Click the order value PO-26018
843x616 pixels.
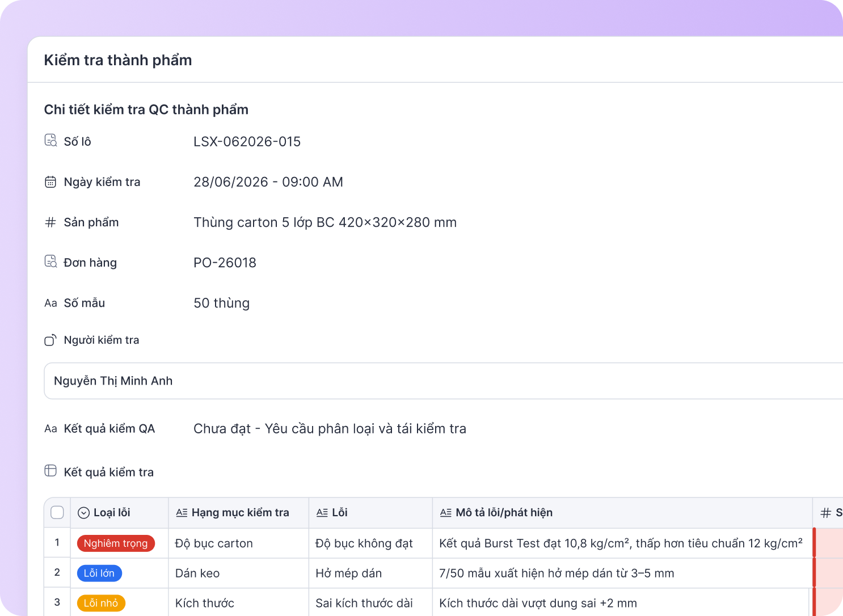[225, 263]
